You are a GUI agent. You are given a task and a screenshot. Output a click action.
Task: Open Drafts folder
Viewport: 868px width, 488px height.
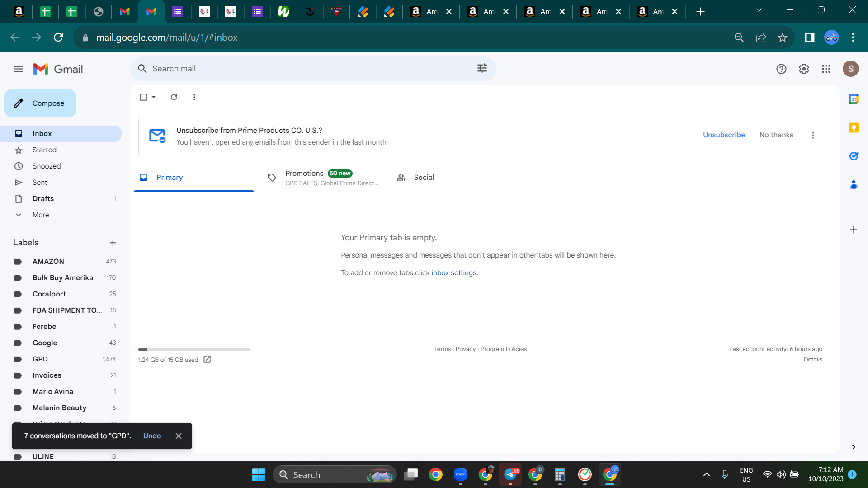point(61,199)
